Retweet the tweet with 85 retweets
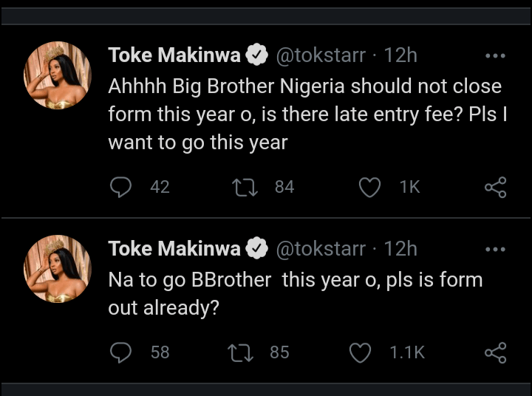532x396 pixels. [242, 353]
